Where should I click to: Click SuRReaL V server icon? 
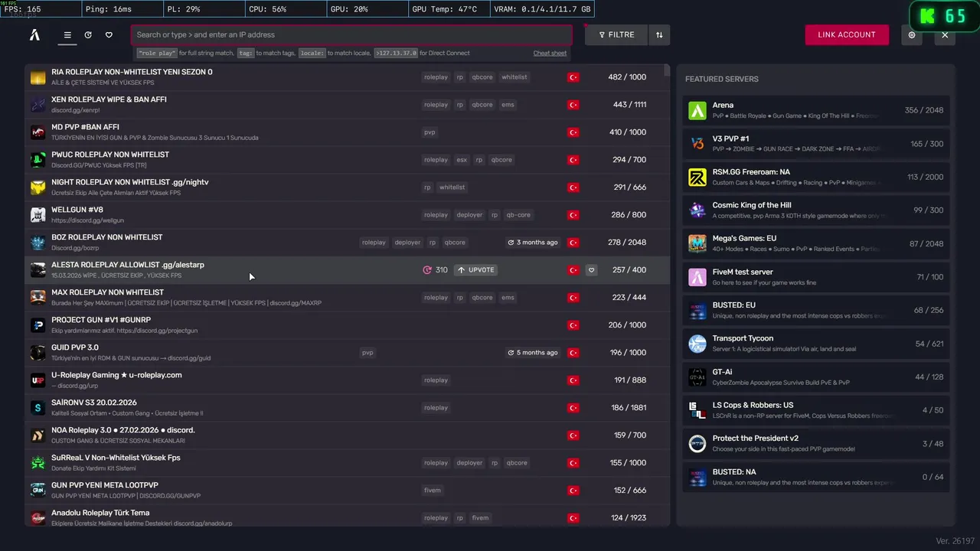pyautogui.click(x=38, y=463)
